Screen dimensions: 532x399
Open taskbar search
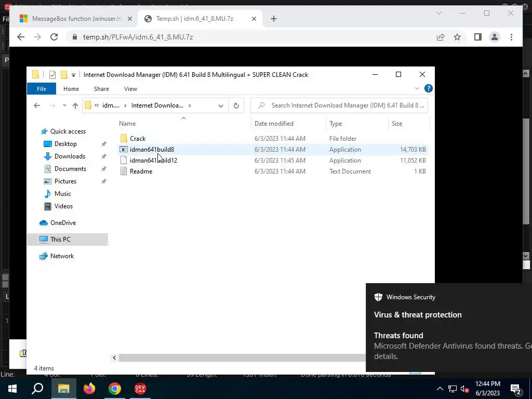(x=37, y=389)
